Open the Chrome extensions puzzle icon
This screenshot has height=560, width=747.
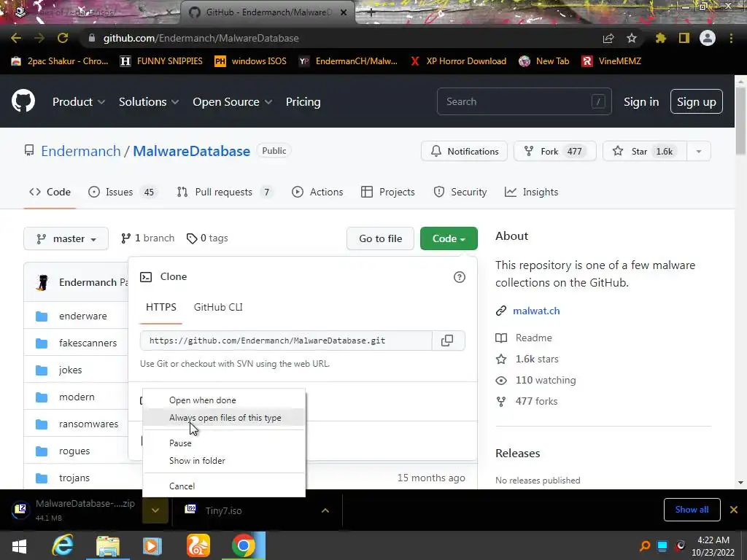pyautogui.click(x=661, y=38)
